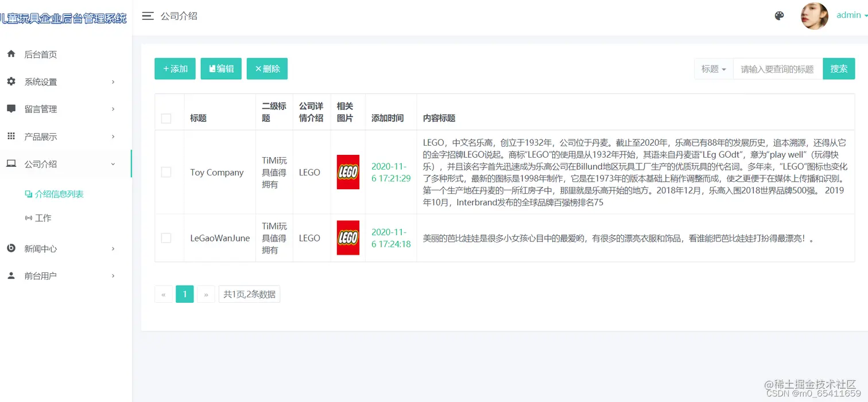Click the 共1页,2条数据 page info
The image size is (868, 402).
249,294
